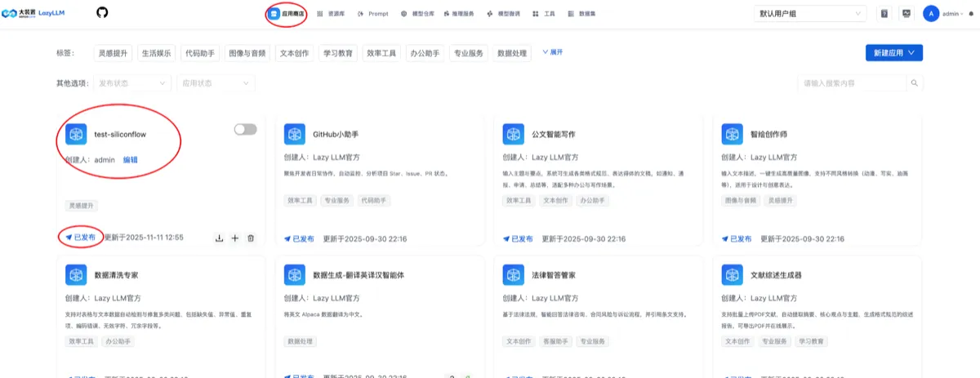
Task: Open the 文献综述生成器 card title
Action: point(775,275)
